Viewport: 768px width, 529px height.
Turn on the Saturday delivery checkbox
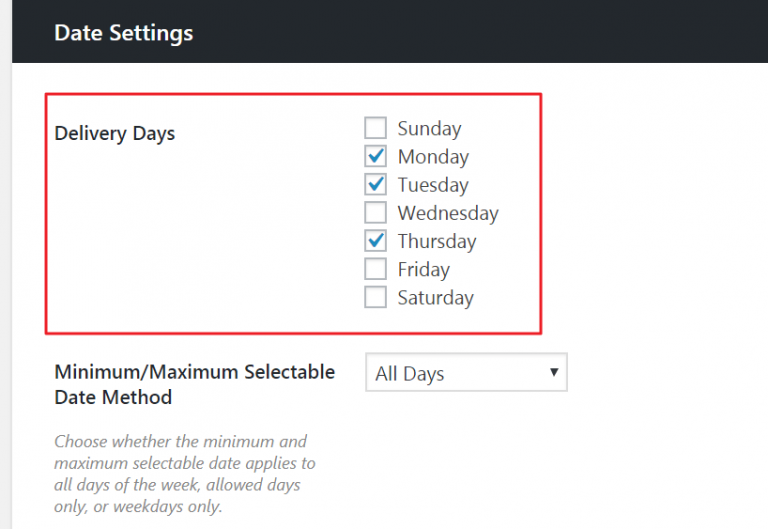pyautogui.click(x=375, y=297)
